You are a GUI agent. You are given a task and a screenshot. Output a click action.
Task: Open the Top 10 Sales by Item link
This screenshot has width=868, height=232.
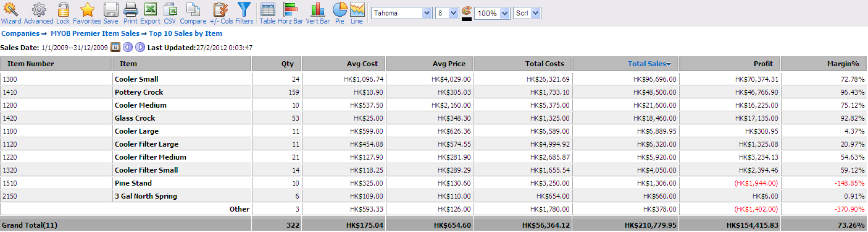(x=185, y=33)
